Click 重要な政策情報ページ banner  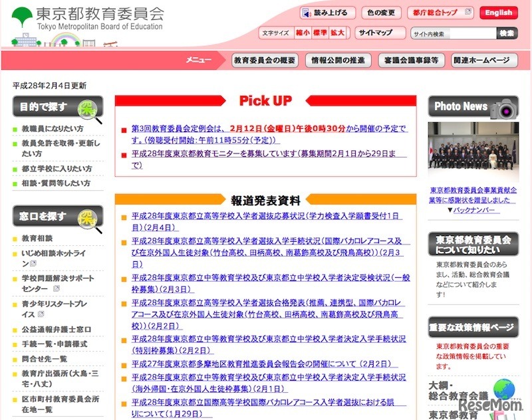click(473, 327)
